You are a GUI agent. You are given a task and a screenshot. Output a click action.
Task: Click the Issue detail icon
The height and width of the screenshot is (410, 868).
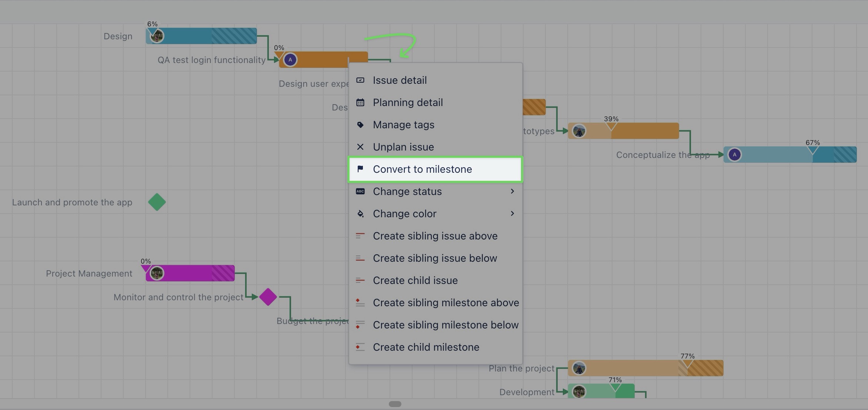pyautogui.click(x=360, y=80)
